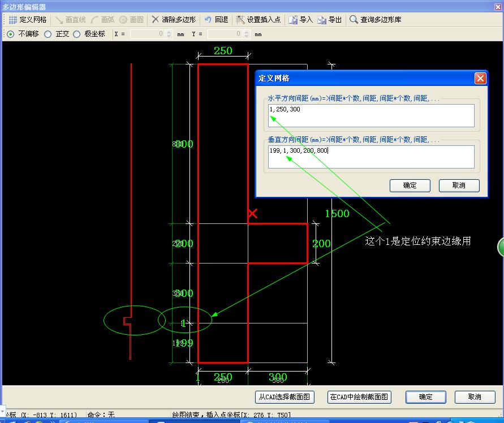Close the 多边形编辑器 window
Screen dimensions: 504x423
[498, 7]
